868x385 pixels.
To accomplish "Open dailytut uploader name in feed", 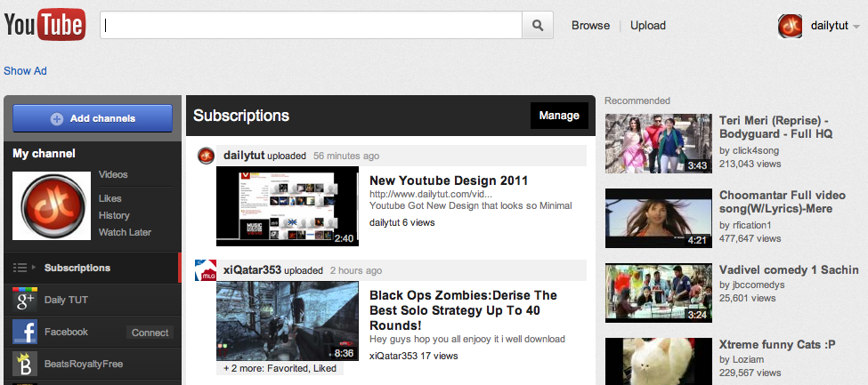I will [244, 156].
